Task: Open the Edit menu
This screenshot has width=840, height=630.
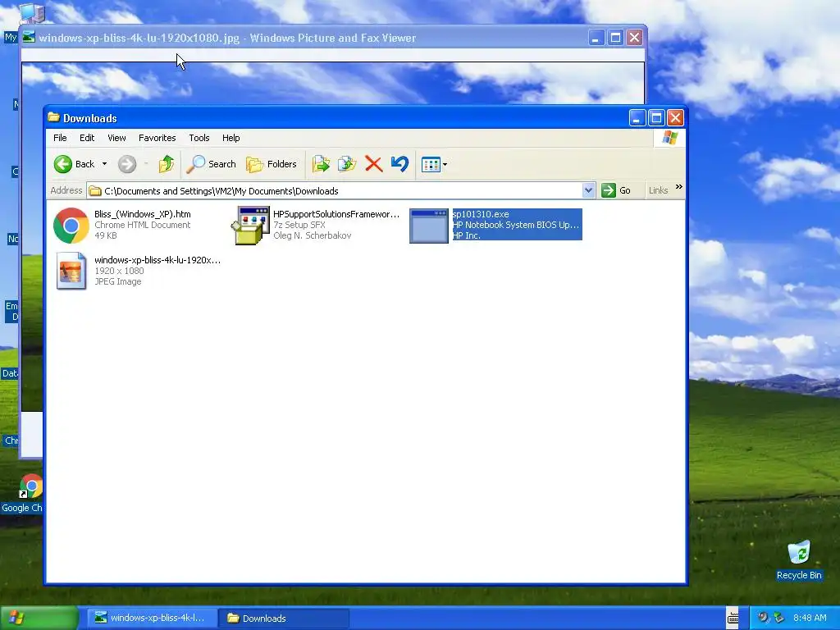Action: [x=87, y=138]
